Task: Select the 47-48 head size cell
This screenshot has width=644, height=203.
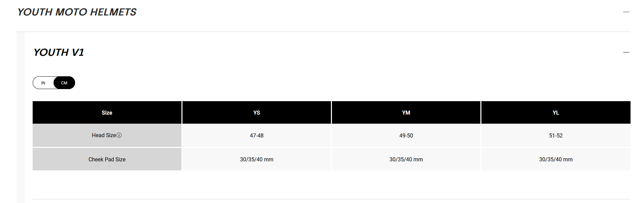Action: click(257, 135)
